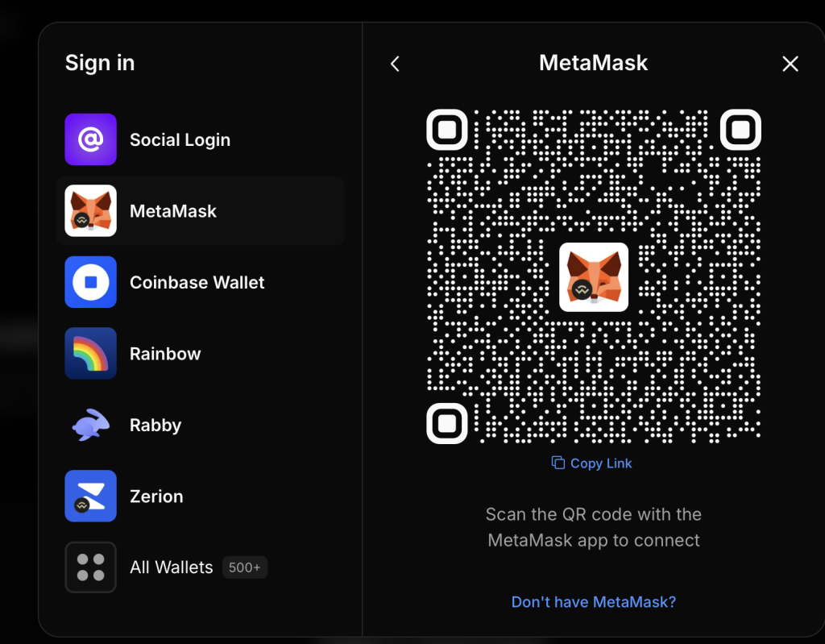This screenshot has height=644, width=825.
Task: Choose the Coinbase Wallet label
Action: tap(197, 283)
